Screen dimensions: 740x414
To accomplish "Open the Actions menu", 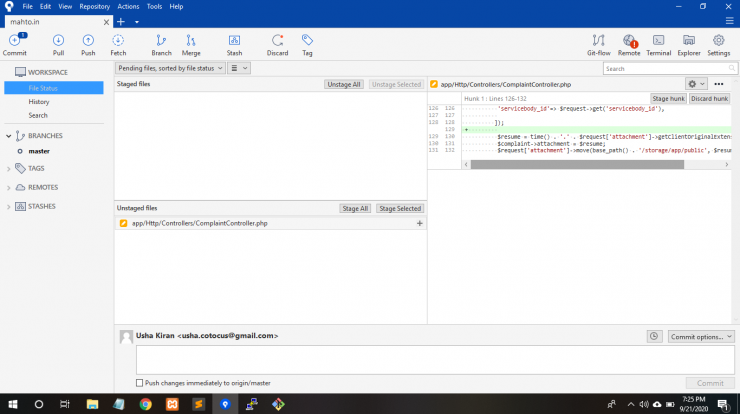I will click(x=128, y=7).
